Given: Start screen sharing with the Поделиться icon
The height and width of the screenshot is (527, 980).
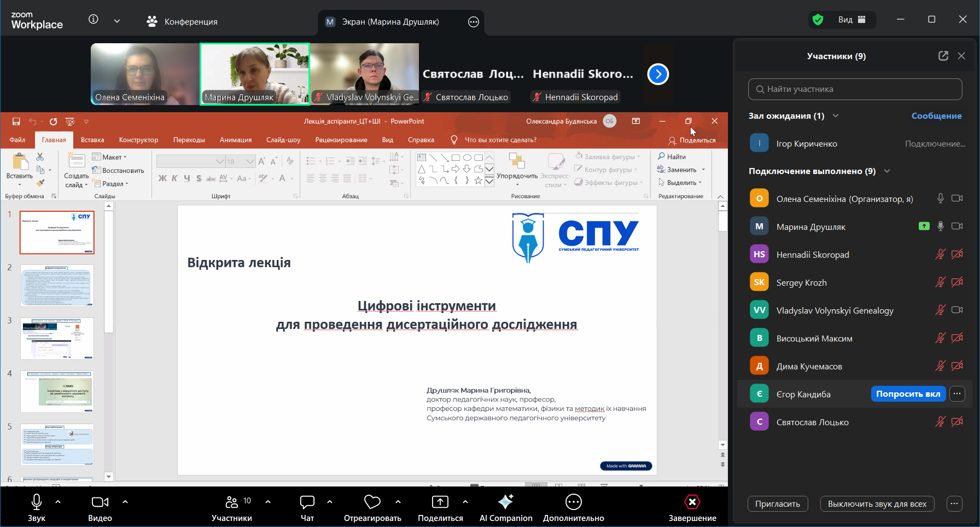Looking at the screenshot, I should coord(440,501).
